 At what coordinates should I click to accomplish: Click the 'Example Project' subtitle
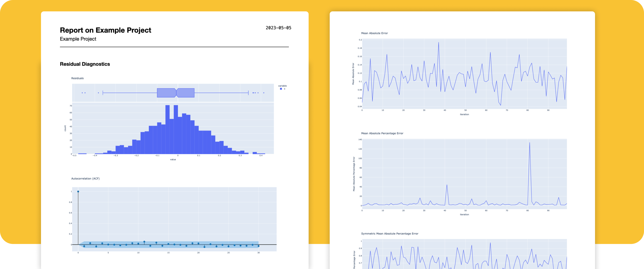(x=78, y=39)
